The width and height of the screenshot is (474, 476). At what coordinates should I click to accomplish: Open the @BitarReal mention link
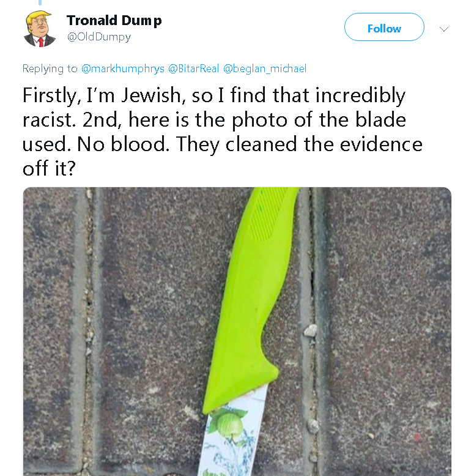[193, 69]
